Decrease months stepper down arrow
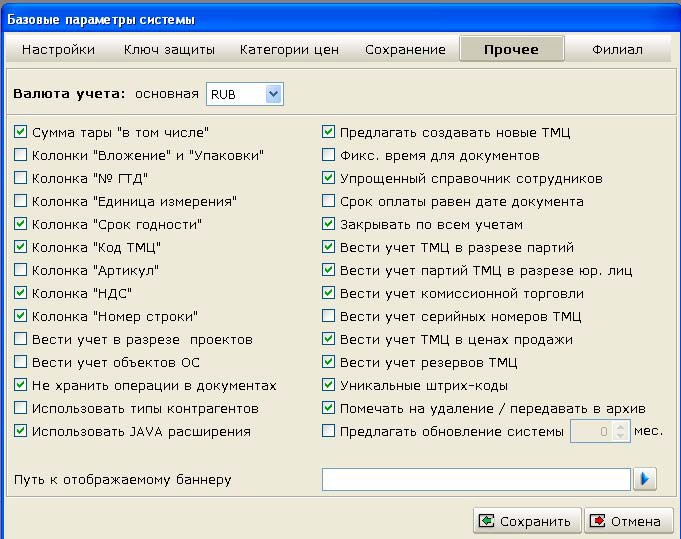 [621, 436]
